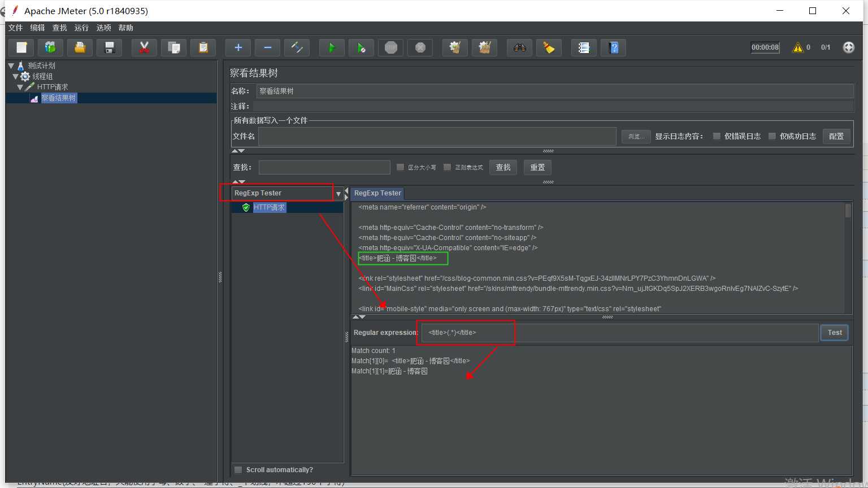The image size is (868, 488).
Task: Clear current results with single broom icon
Action: coord(455,48)
